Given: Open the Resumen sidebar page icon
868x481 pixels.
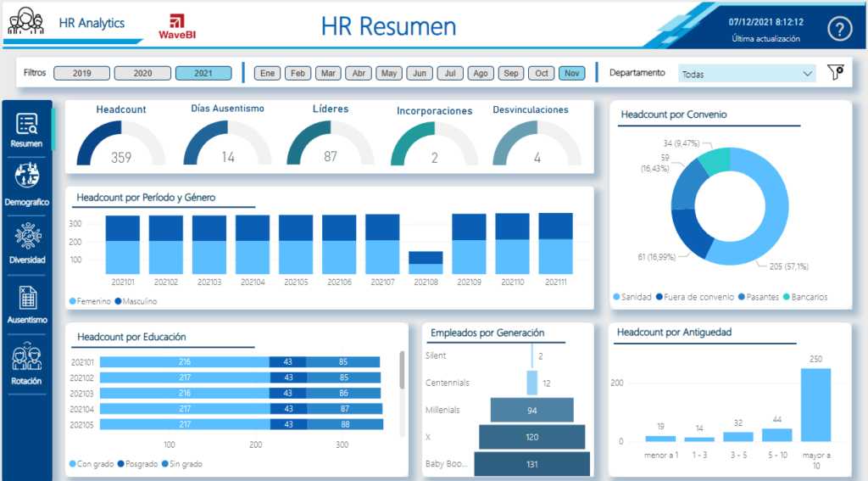Looking at the screenshot, I should 26,124.
